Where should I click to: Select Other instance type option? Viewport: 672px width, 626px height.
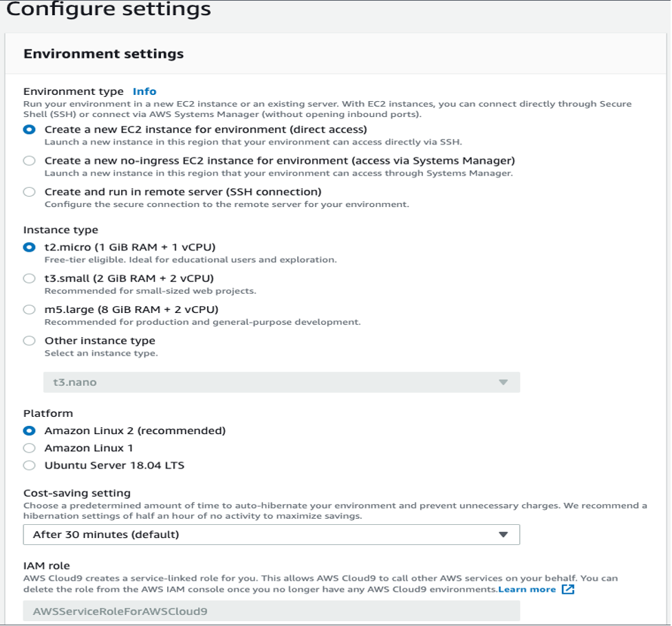29,340
